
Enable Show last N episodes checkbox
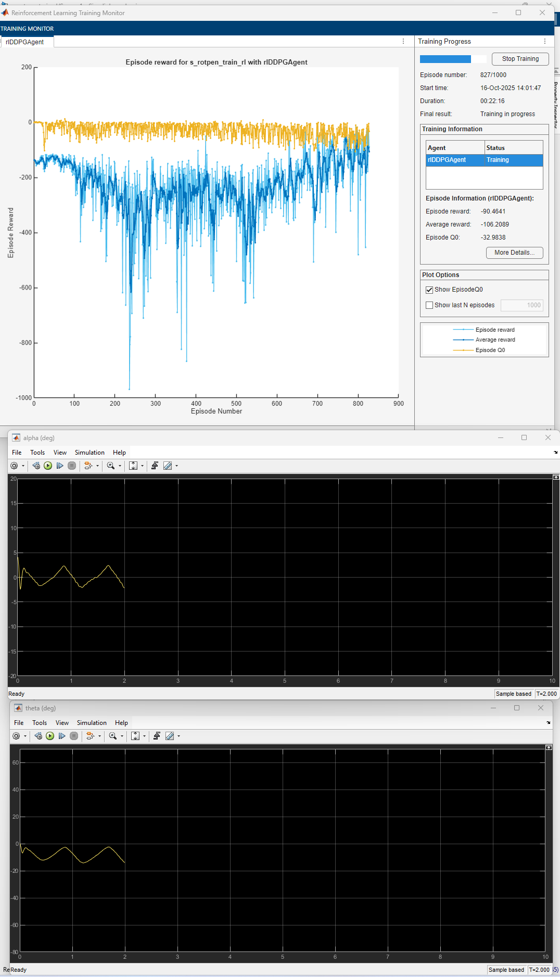[429, 305]
